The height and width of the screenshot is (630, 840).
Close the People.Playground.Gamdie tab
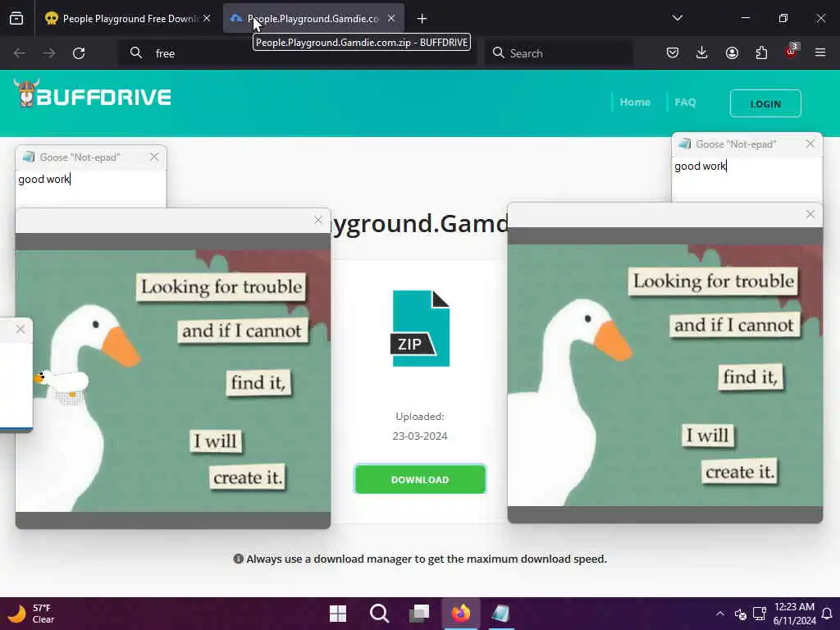pos(391,19)
